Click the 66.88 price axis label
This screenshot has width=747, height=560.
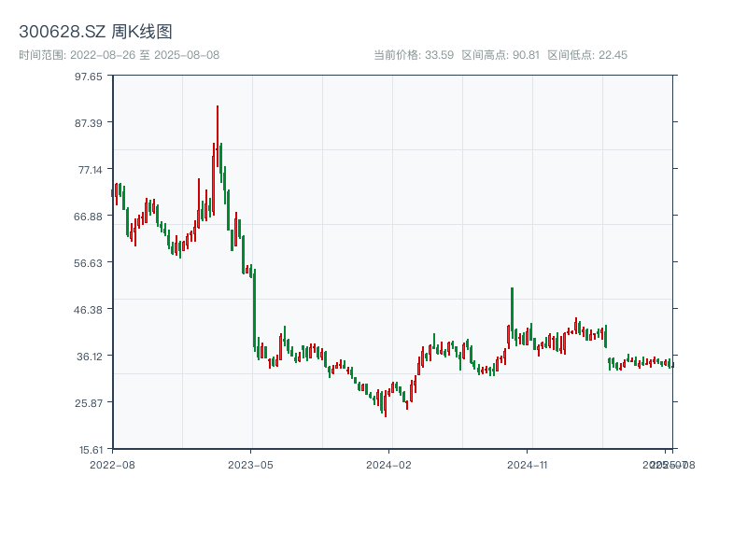tap(89, 216)
